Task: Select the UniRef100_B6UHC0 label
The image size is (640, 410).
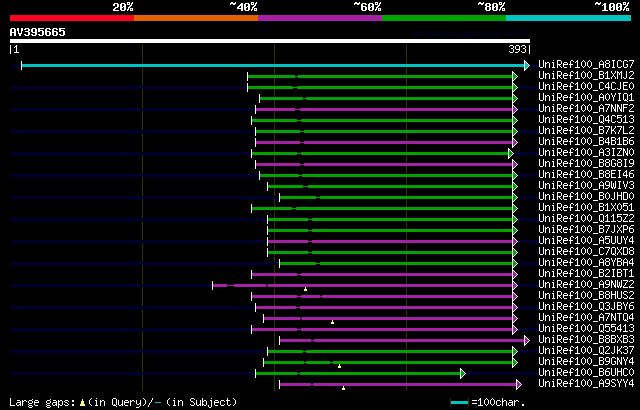Action: tap(586, 372)
